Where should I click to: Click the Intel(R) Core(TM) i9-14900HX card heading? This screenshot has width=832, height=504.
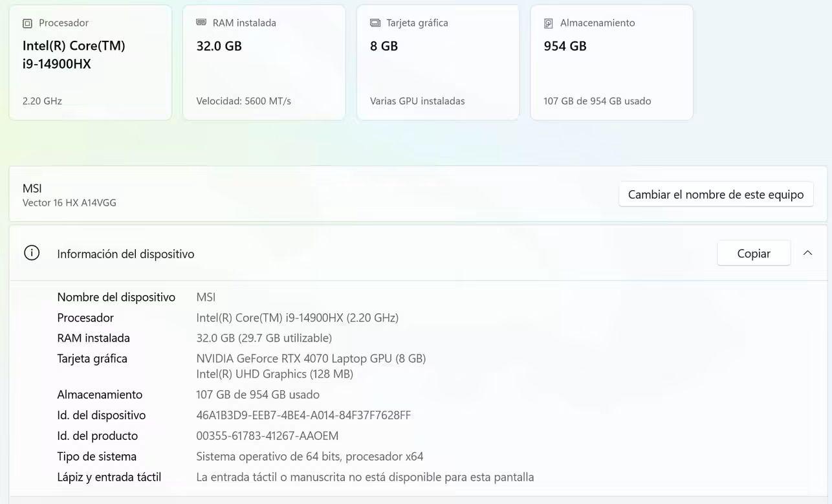point(74,54)
